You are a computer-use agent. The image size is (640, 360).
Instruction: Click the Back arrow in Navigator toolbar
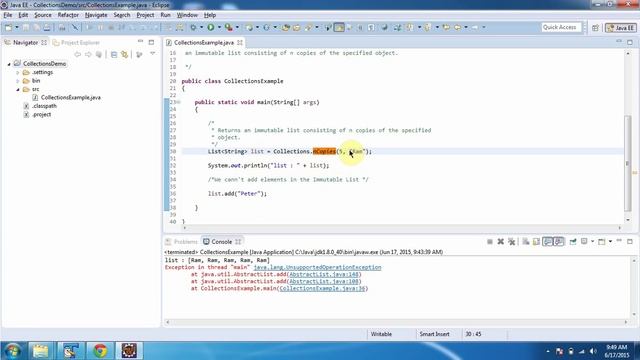77,54
